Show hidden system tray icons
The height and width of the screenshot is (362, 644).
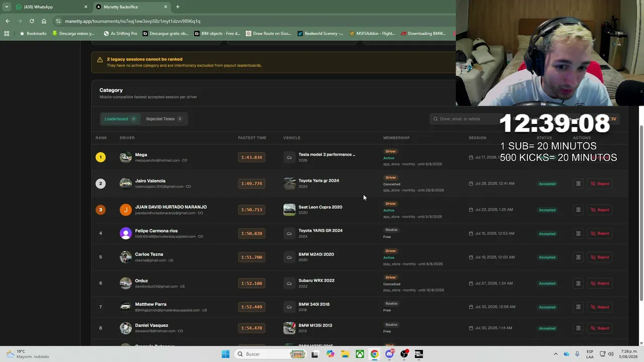(x=555, y=354)
